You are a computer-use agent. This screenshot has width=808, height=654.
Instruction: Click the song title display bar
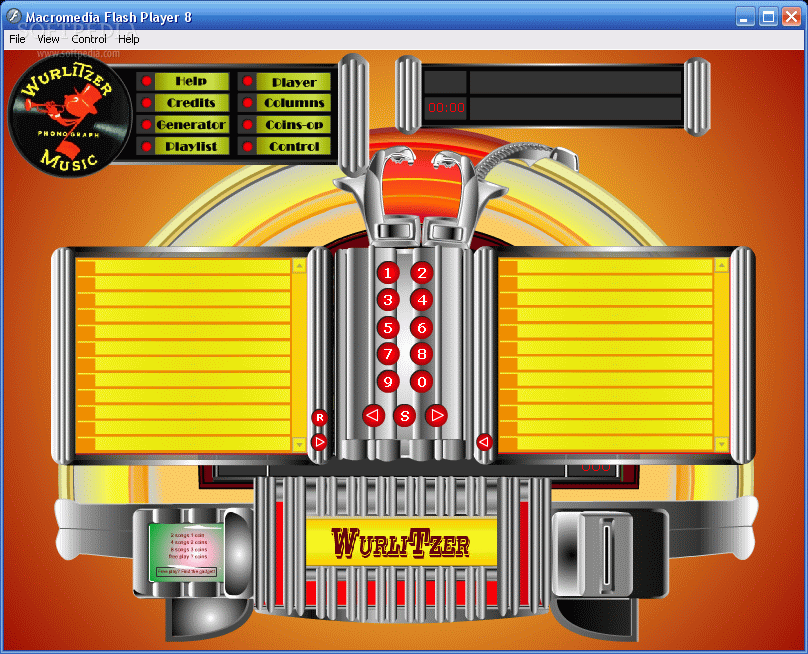(x=576, y=82)
